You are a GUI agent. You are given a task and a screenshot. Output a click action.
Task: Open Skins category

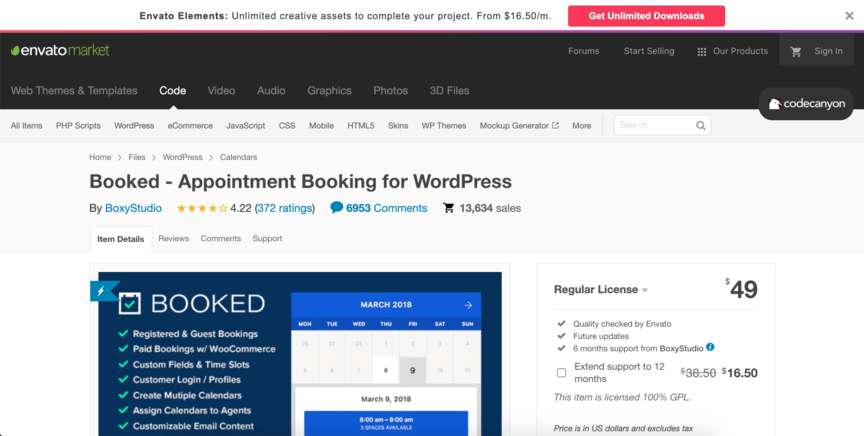[398, 126]
